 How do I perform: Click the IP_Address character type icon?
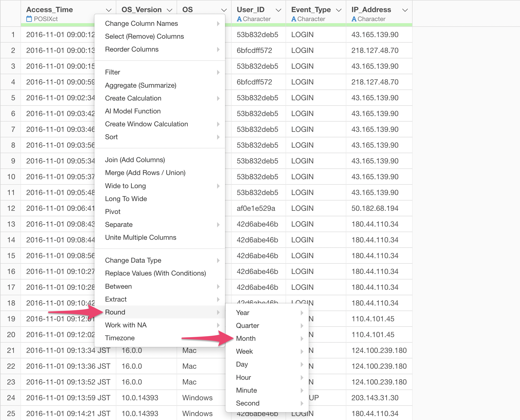[x=354, y=19]
